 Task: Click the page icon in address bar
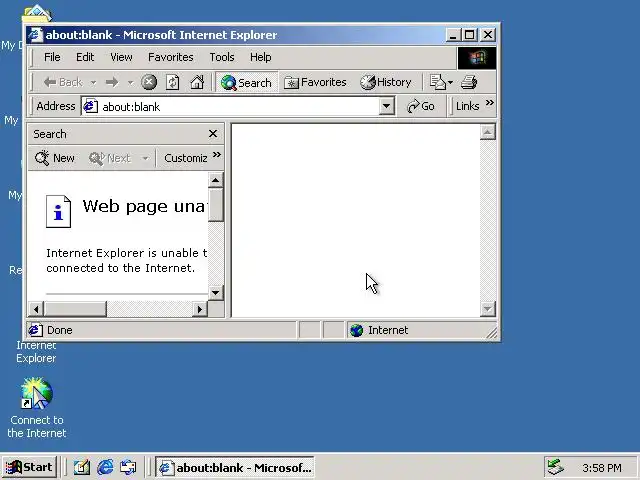tap(90, 107)
